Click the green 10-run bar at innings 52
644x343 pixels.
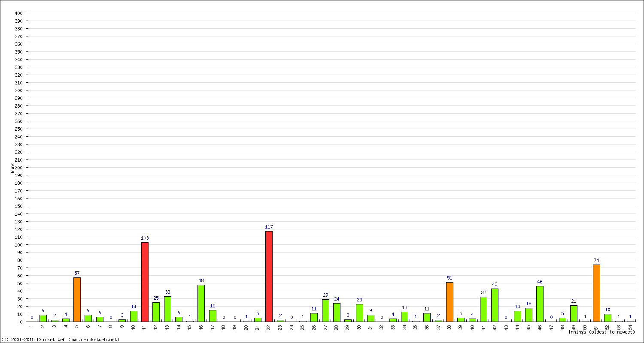point(608,318)
